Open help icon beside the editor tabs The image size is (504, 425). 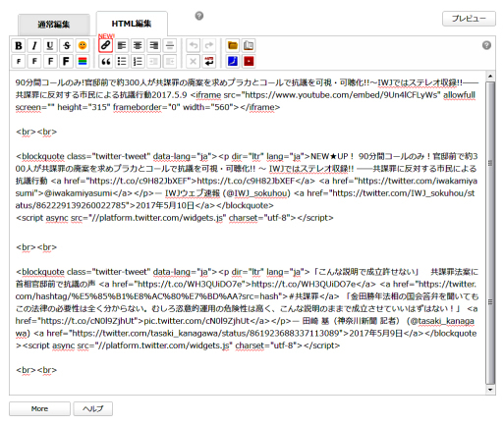coord(199,16)
